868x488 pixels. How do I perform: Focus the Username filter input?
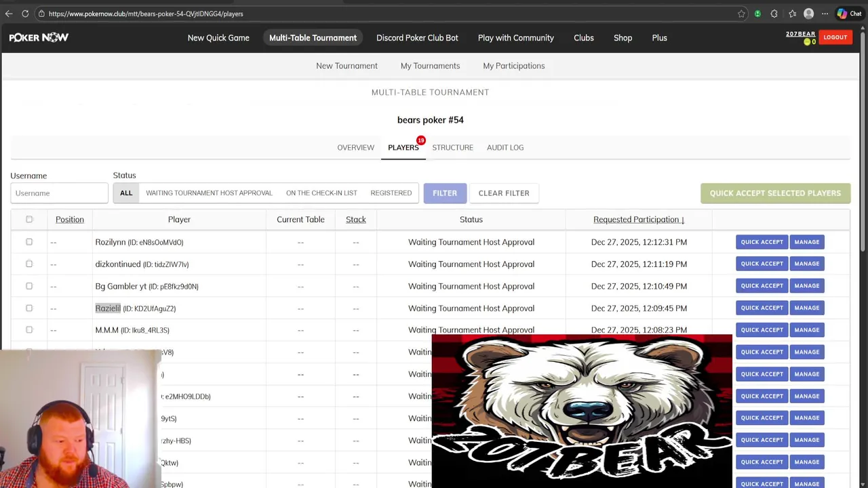pos(59,193)
